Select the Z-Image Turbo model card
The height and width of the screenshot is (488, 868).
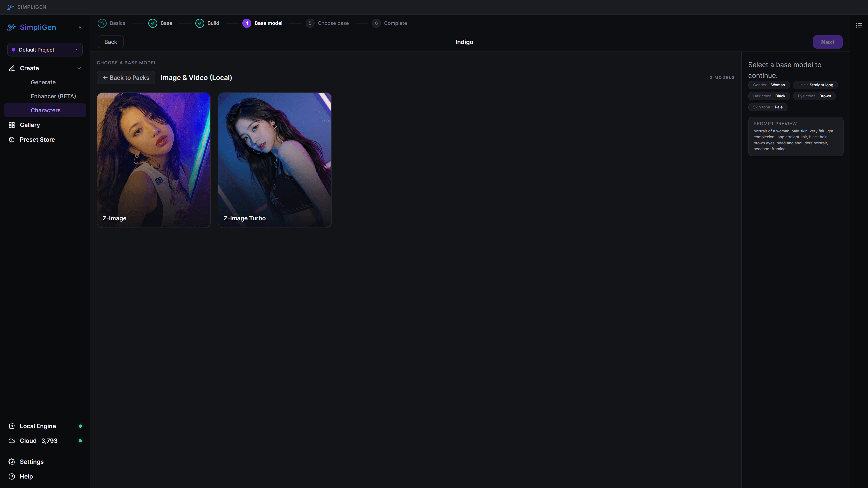coord(275,160)
